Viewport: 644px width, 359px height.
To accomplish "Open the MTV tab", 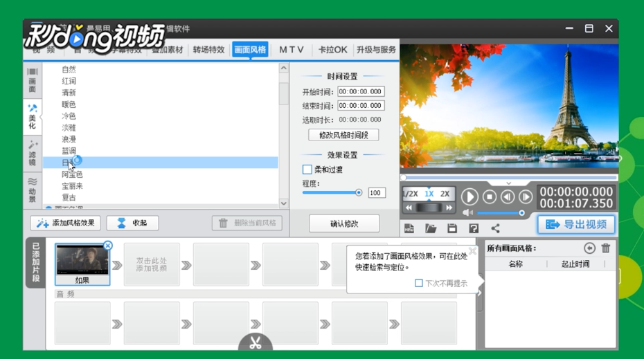I will pos(292,50).
